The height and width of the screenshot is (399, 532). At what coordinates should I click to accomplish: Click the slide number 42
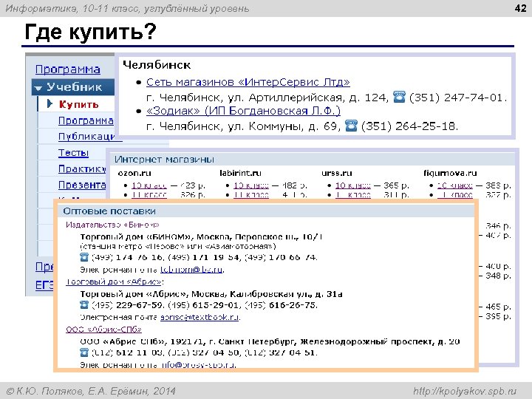click(520, 8)
